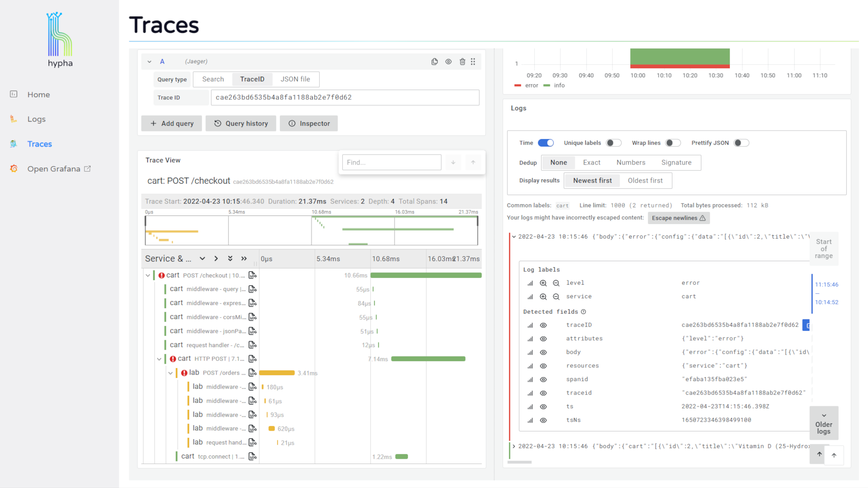The height and width of the screenshot is (488, 868).
Task: Show ad-hoc statistics for traceID field
Action: pyautogui.click(x=530, y=325)
